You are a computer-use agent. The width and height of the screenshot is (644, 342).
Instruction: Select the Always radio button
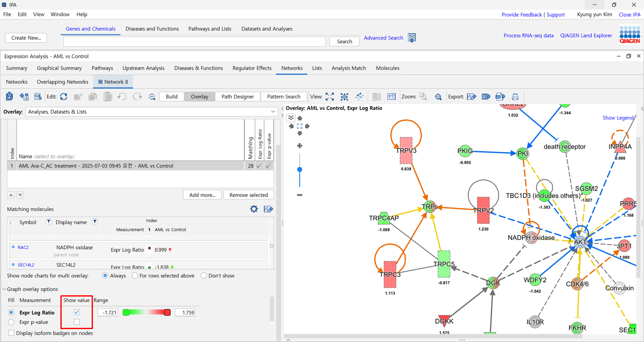pos(105,275)
